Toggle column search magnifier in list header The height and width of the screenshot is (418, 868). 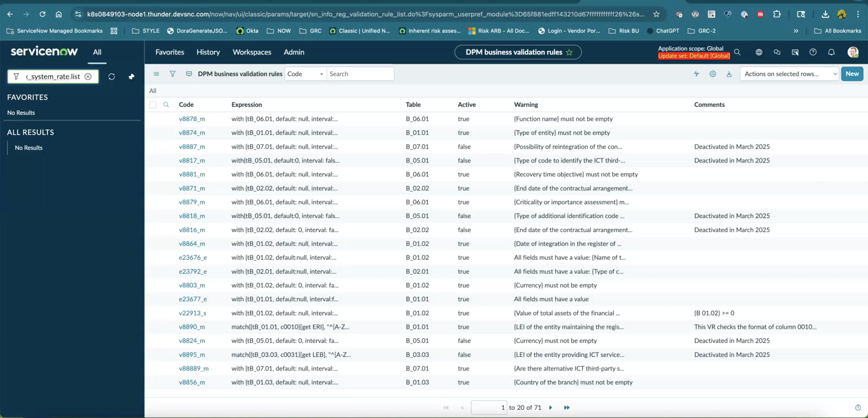coord(166,104)
